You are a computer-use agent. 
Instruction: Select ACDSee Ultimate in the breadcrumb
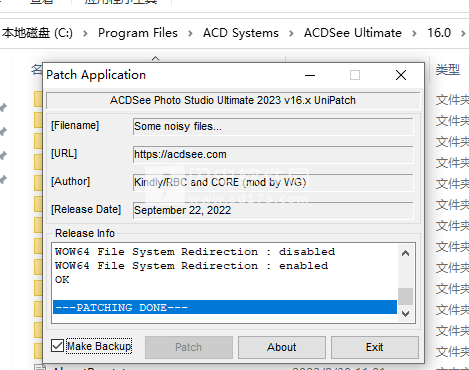tap(353, 33)
